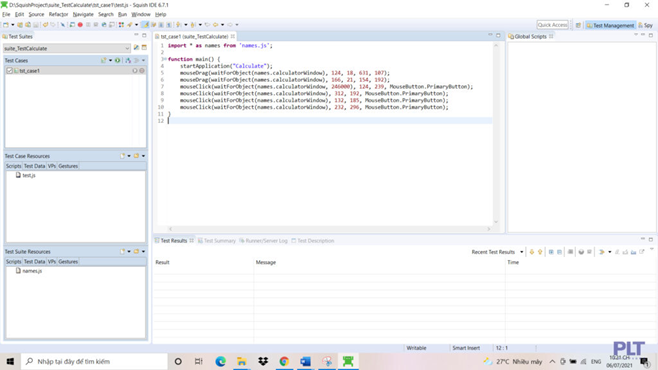Click the run icon on tst_case1 row
Viewport: 658px width, 370px height.
[135, 70]
